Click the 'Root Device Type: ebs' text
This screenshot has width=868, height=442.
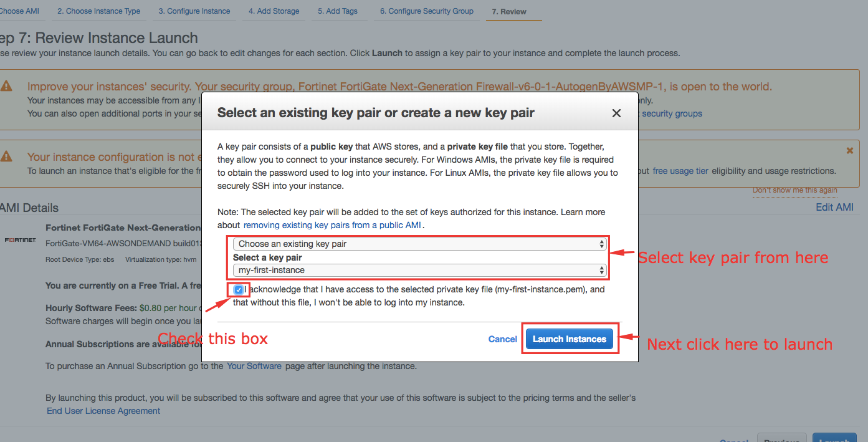pos(79,259)
